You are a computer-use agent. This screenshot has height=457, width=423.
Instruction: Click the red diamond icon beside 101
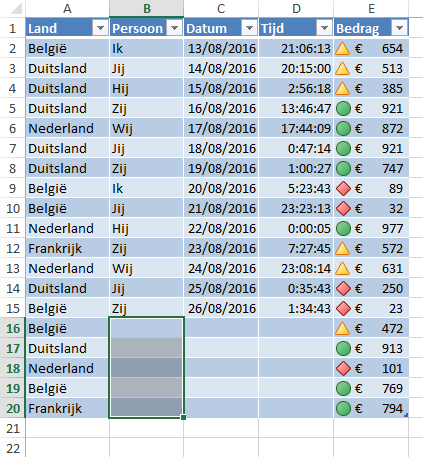click(x=343, y=369)
